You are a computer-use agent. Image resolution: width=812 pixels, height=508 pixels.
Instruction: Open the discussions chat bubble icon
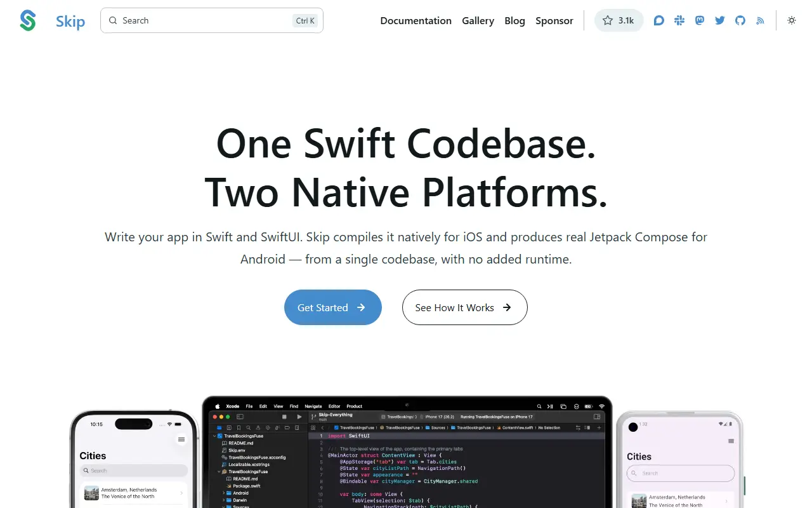coord(659,20)
